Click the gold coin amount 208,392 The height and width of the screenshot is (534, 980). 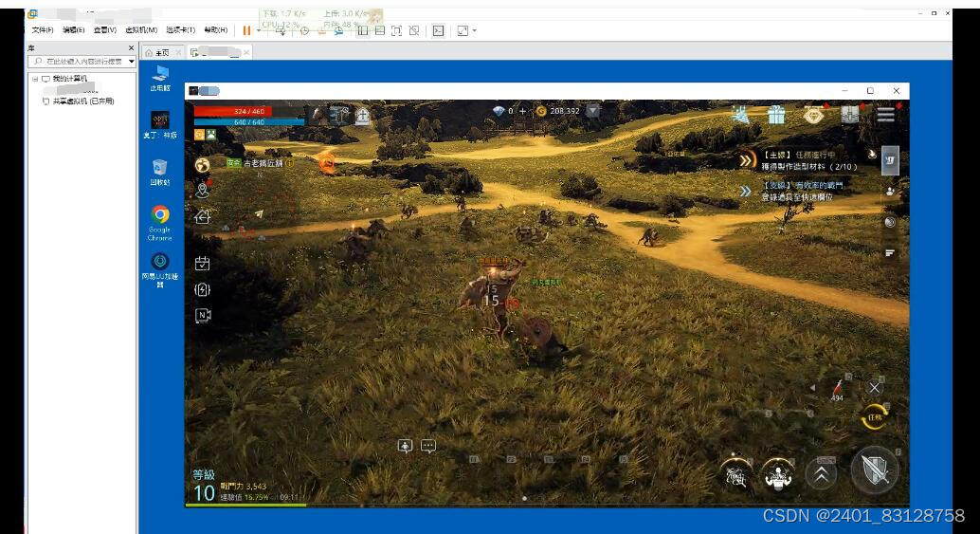pos(564,111)
